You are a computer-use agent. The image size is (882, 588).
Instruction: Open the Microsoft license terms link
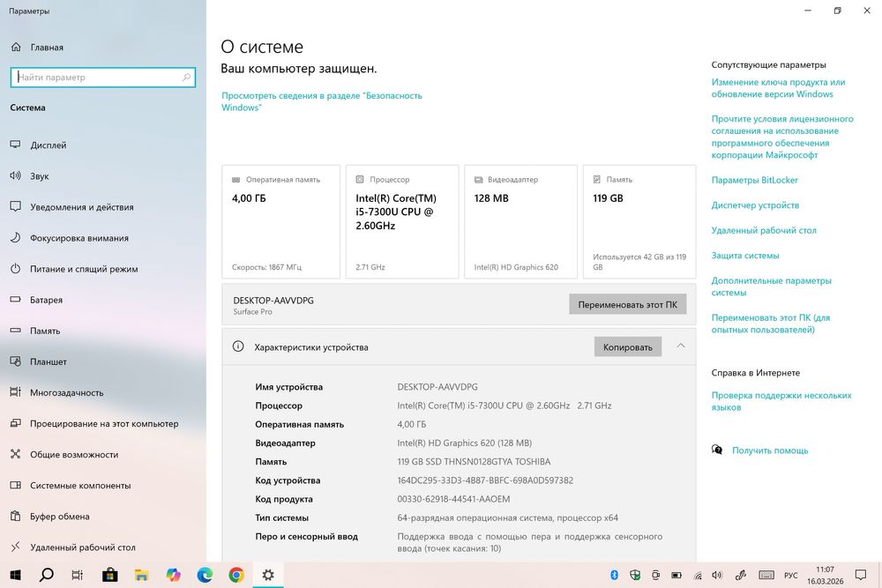(781, 137)
